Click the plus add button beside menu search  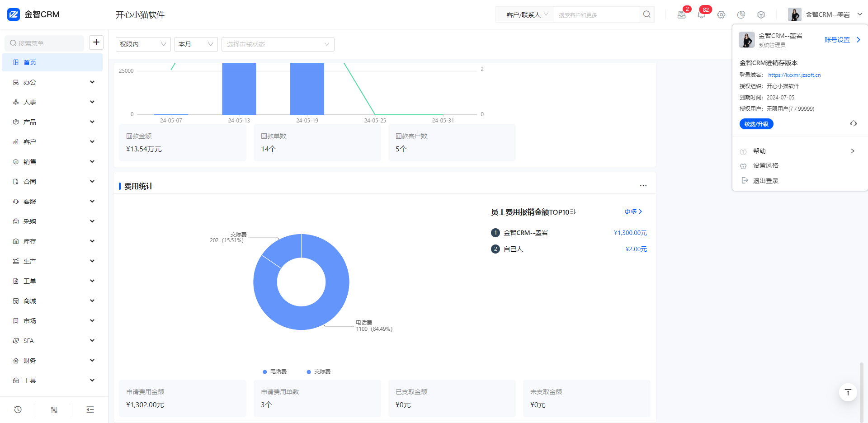(x=96, y=42)
